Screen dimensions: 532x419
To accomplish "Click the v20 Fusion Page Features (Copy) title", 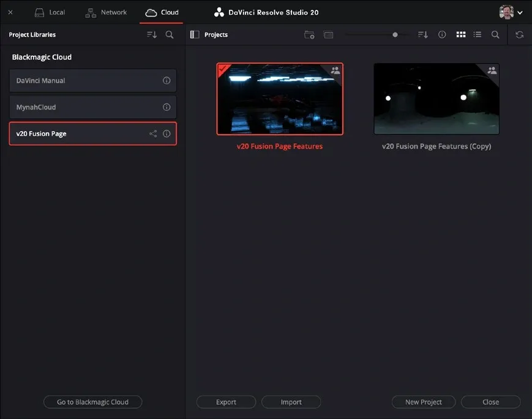I will tap(436, 146).
